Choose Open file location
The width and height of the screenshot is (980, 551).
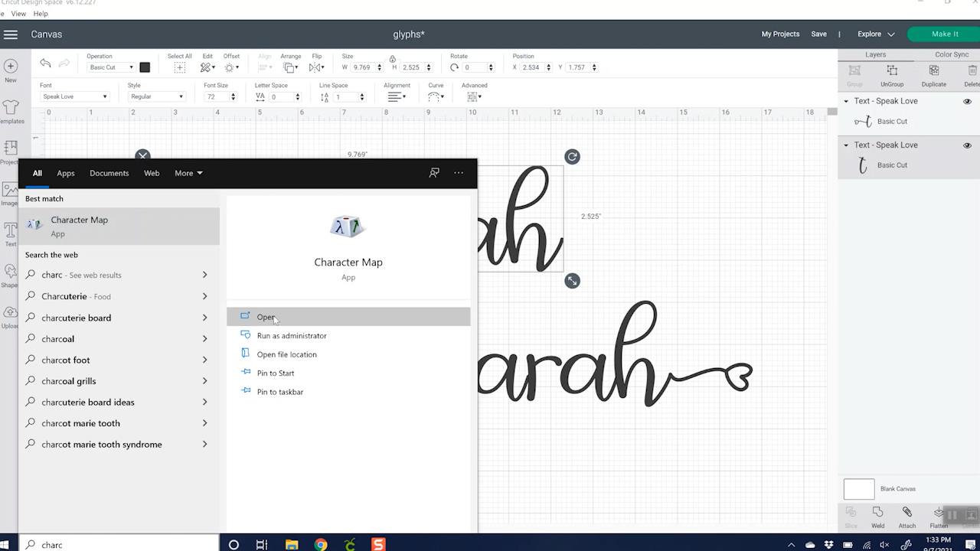348,354
